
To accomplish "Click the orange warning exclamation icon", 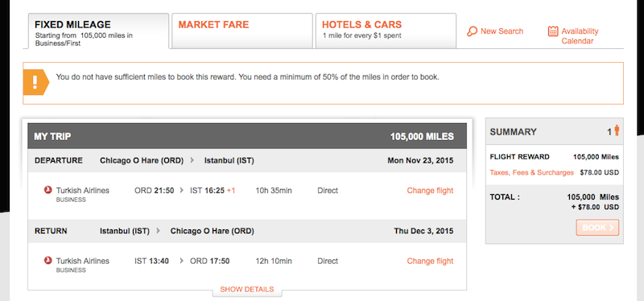I will 35,83.
